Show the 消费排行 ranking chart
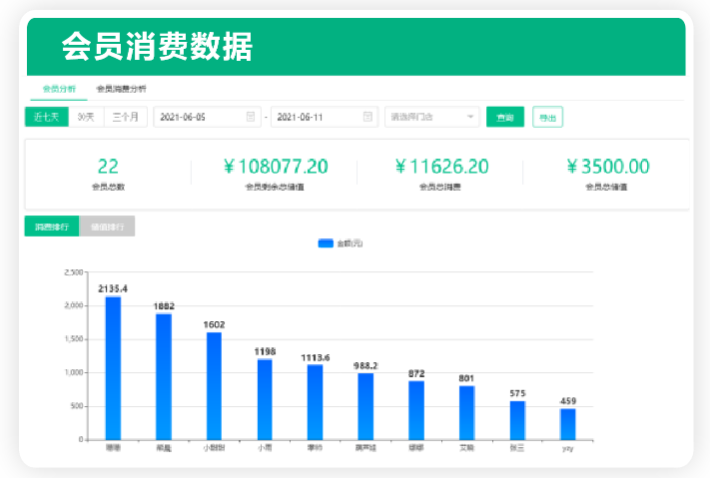 pos(51,227)
